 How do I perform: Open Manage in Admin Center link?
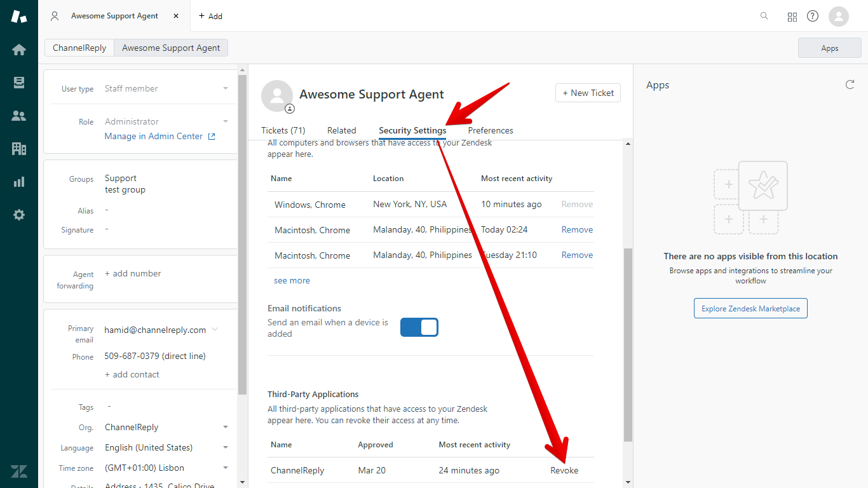pyautogui.click(x=154, y=136)
